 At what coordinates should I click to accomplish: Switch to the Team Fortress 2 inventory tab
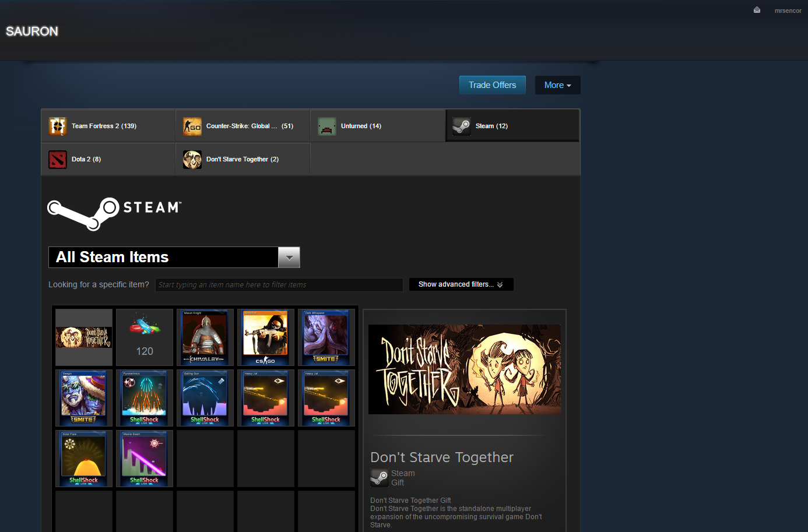coord(108,126)
